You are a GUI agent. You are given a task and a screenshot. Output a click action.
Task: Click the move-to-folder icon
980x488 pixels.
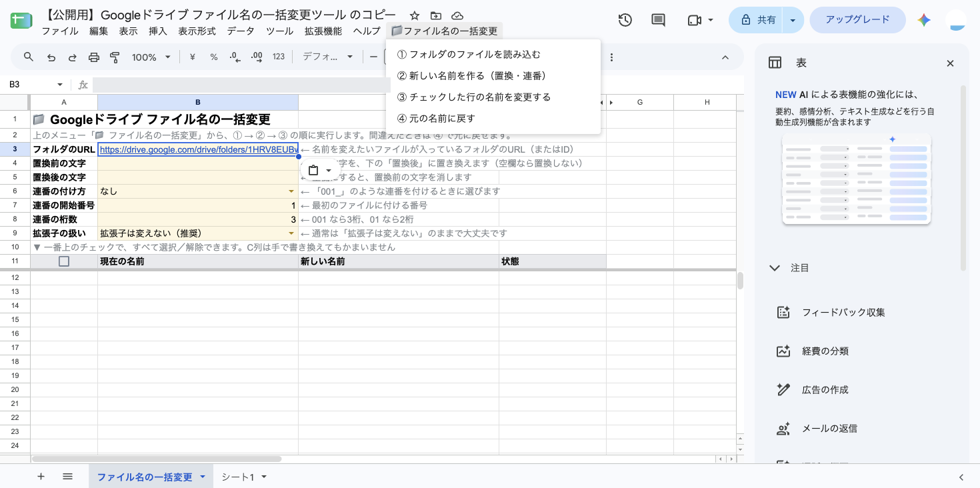tap(436, 15)
